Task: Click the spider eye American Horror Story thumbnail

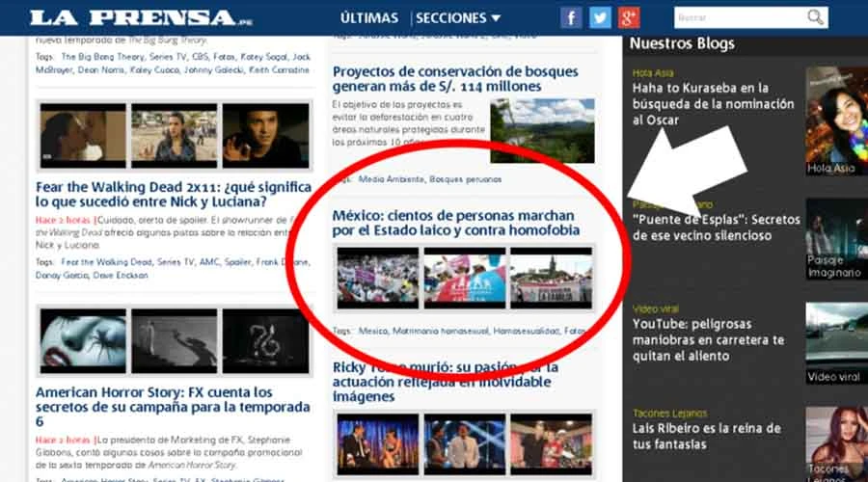Action: [x=83, y=340]
